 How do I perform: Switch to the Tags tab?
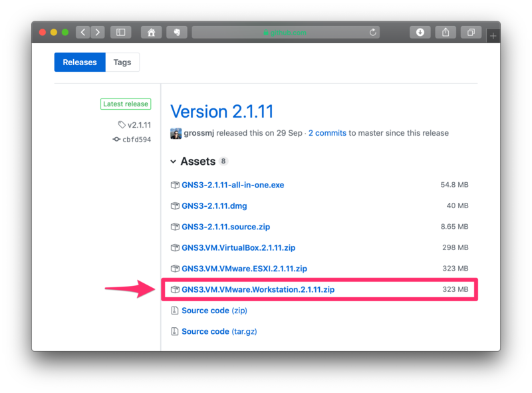tap(122, 62)
